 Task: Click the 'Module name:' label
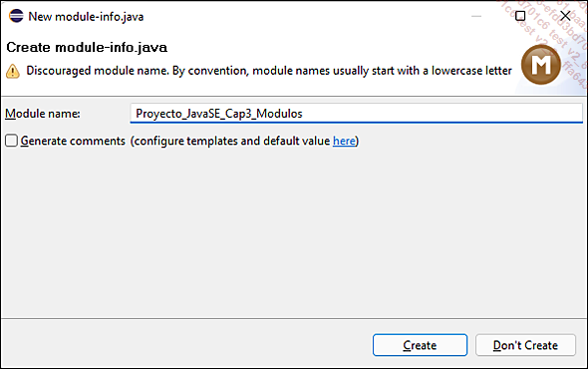click(43, 114)
